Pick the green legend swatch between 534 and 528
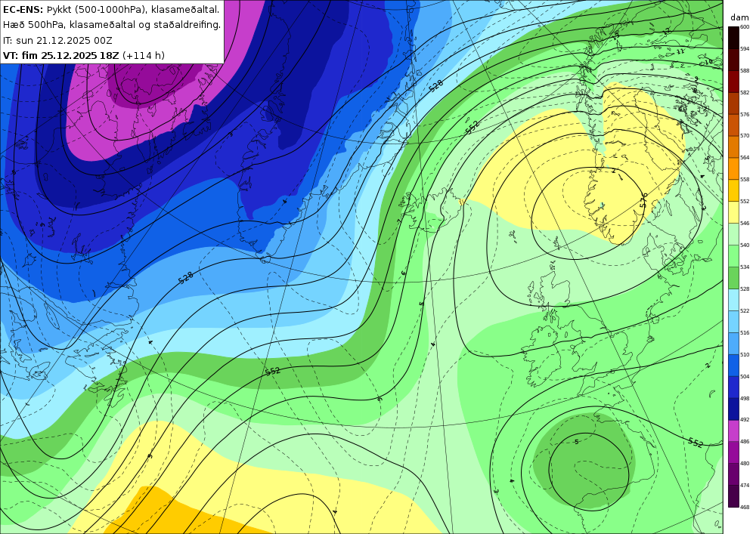Image resolution: width=756 pixels, height=534 pixels. (x=733, y=278)
